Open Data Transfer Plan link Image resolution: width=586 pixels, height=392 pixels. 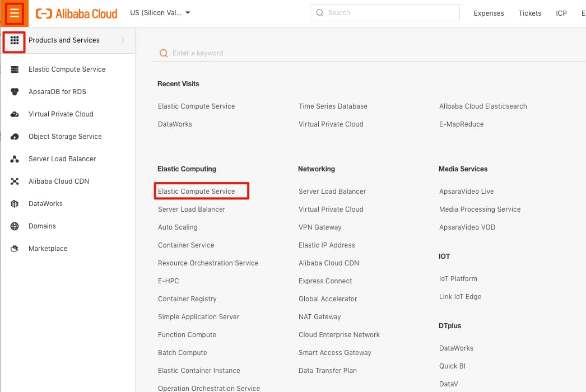click(x=327, y=371)
